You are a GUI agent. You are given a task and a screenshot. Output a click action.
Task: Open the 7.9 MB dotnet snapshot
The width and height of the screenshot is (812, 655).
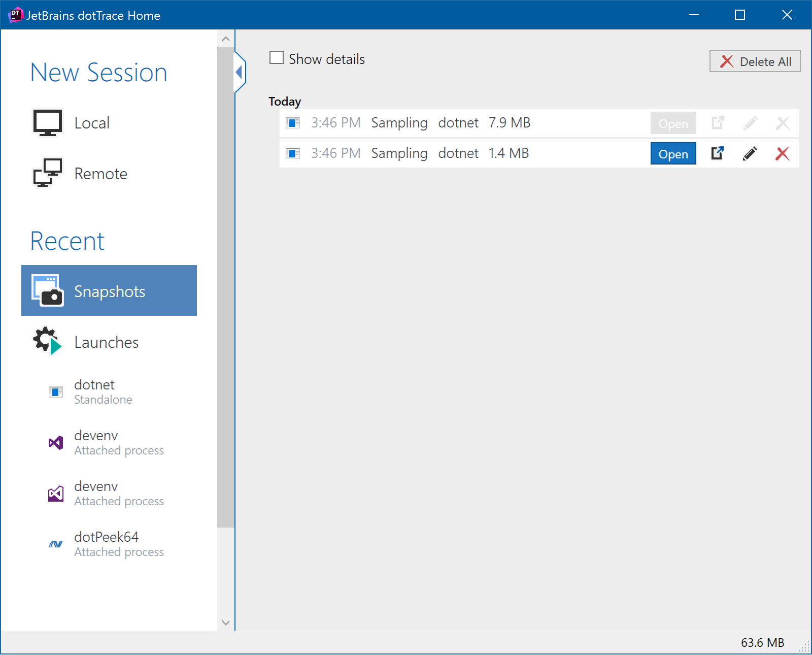click(x=673, y=123)
